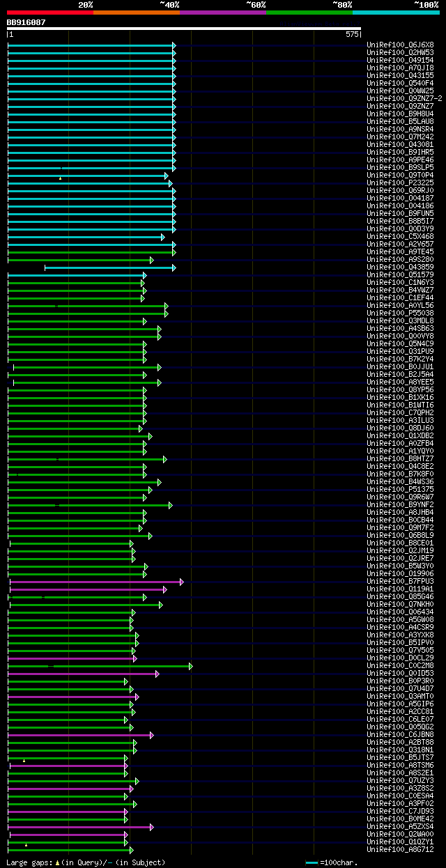This screenshot has width=446, height=868.
Task: Select the UniRef100_Q540F4 label
Action: click(x=400, y=83)
